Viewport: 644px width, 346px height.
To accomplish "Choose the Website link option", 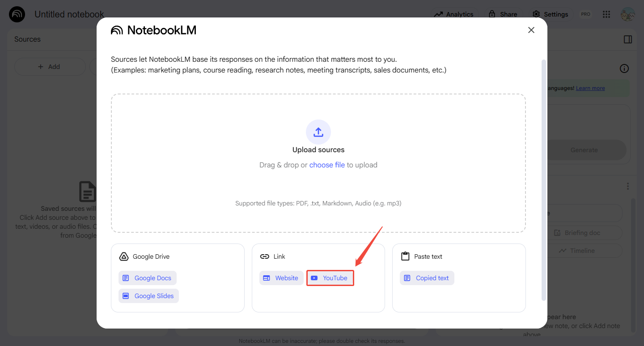I will [x=281, y=278].
